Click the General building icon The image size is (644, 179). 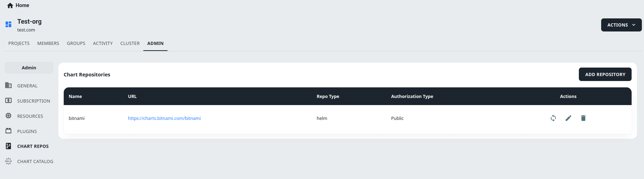(8, 85)
